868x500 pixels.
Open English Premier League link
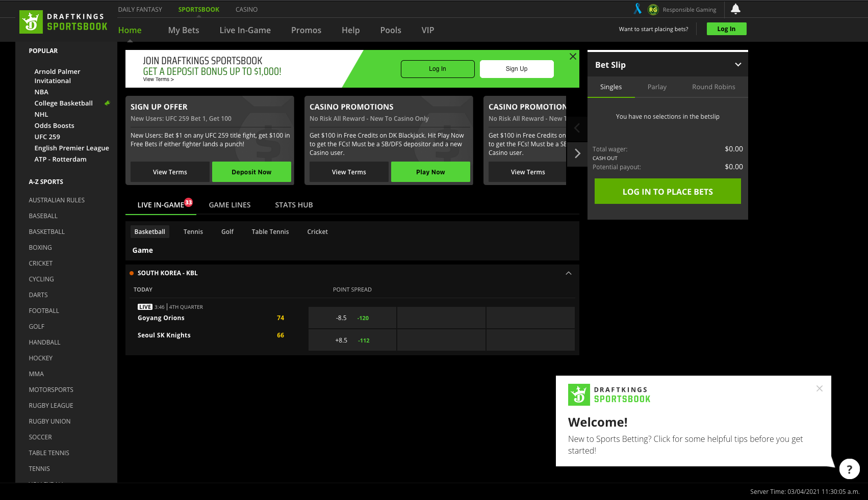click(x=72, y=148)
